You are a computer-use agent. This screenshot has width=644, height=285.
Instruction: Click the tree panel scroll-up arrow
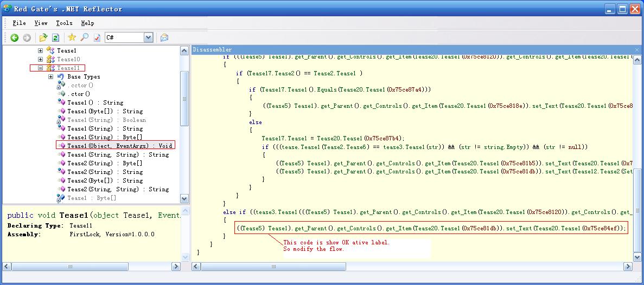[x=185, y=50]
